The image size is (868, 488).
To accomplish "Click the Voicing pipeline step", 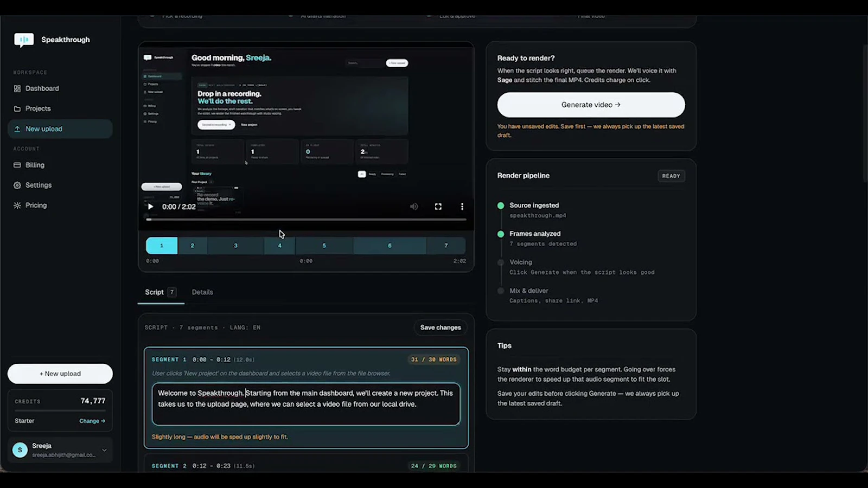I will point(591,267).
